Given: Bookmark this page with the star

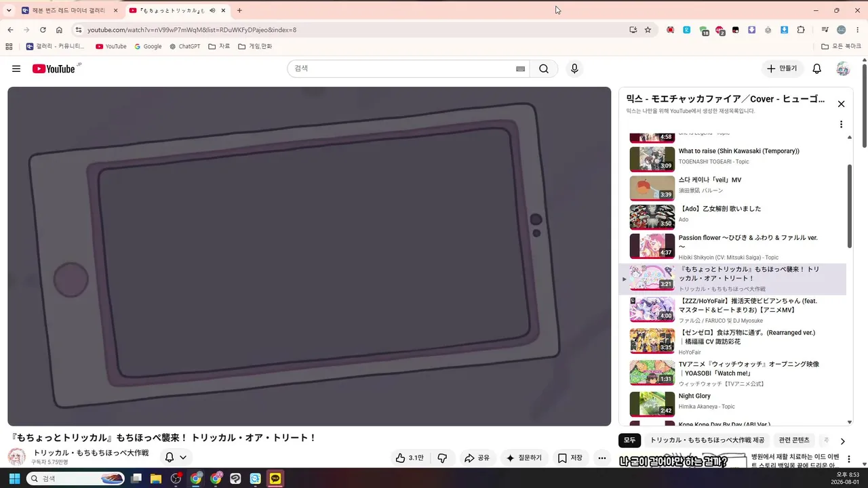Looking at the screenshot, I should click(x=648, y=30).
